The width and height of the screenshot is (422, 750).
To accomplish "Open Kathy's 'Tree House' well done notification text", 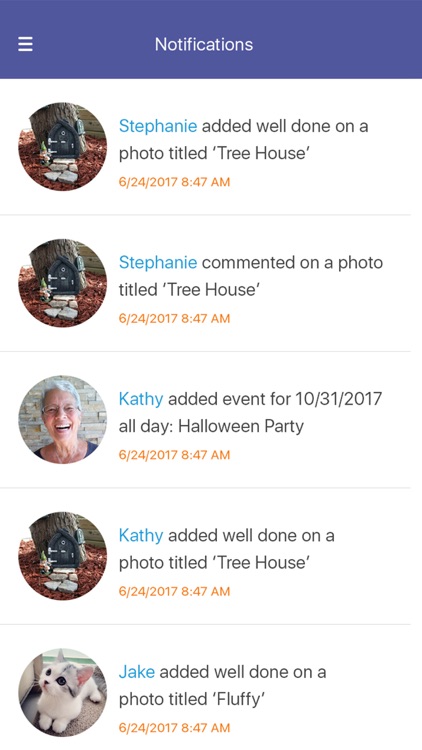I will [226, 549].
